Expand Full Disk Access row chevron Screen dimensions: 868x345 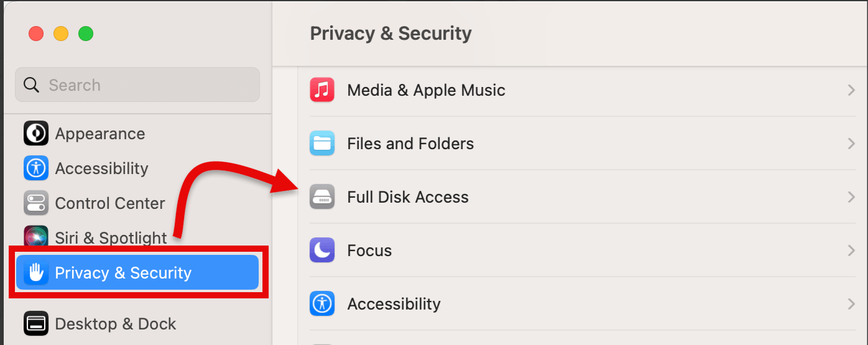click(x=851, y=197)
